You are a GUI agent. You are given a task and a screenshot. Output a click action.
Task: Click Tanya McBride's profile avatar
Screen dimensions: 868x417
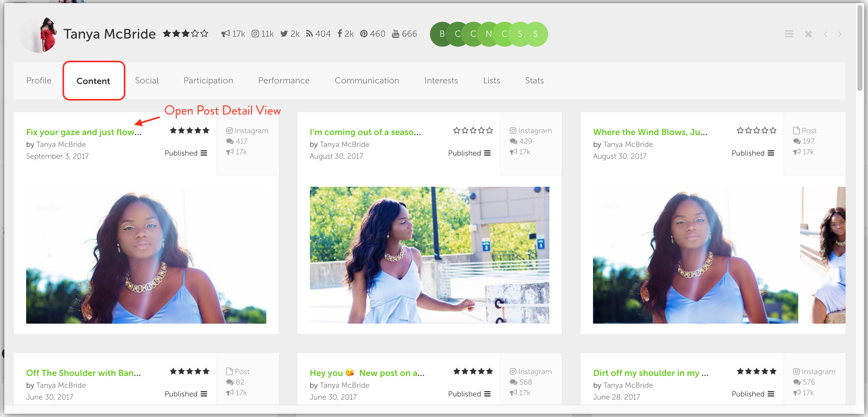tap(39, 34)
